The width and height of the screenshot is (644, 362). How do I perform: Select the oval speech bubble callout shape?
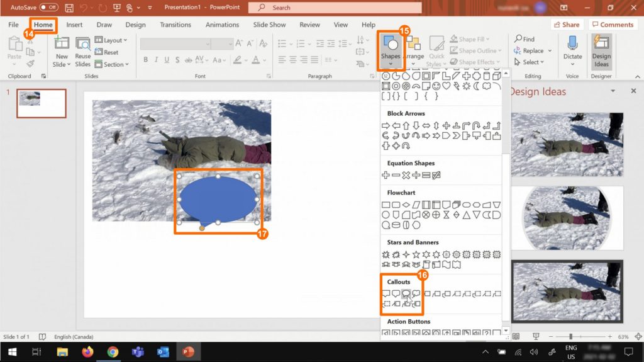406,293
